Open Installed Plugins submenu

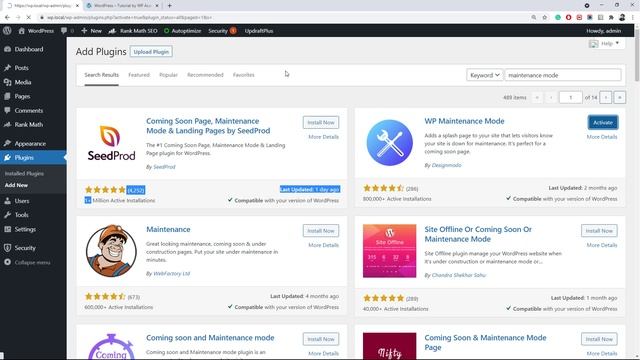click(24, 173)
